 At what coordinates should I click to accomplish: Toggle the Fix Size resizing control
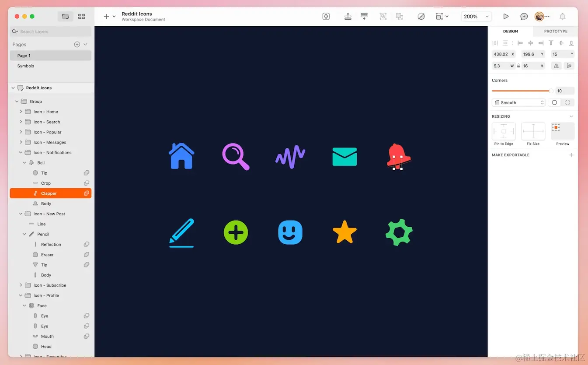click(x=533, y=131)
